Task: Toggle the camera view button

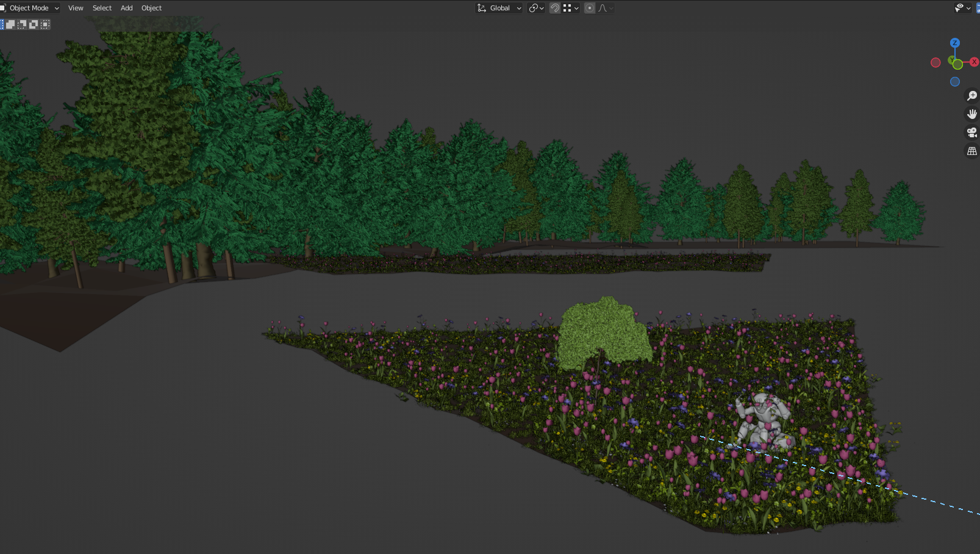Action: click(972, 132)
